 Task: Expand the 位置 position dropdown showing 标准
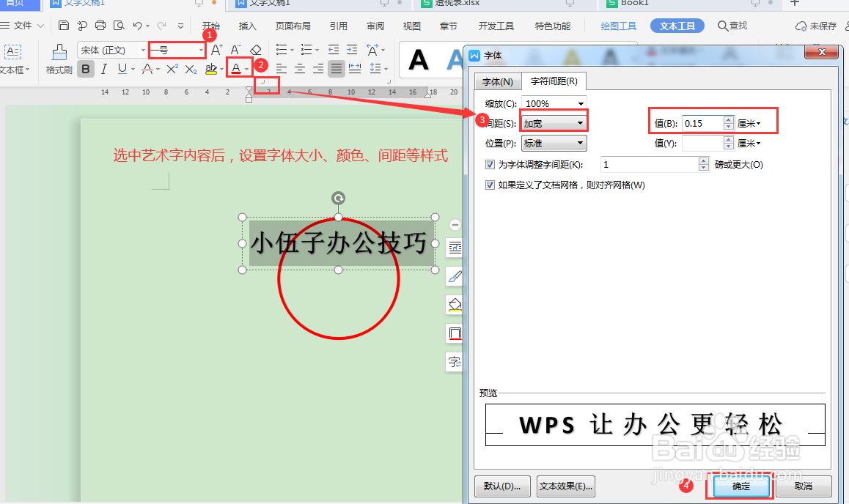[x=554, y=142]
